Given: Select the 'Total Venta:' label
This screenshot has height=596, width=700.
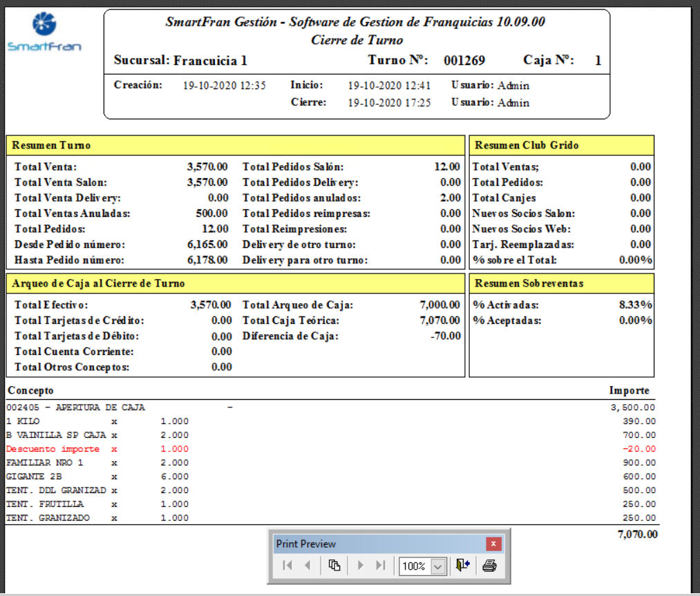Looking at the screenshot, I should click(x=46, y=167).
